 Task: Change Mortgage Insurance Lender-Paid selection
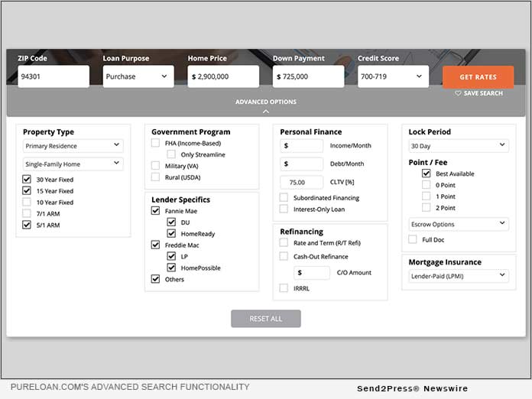coord(459,275)
